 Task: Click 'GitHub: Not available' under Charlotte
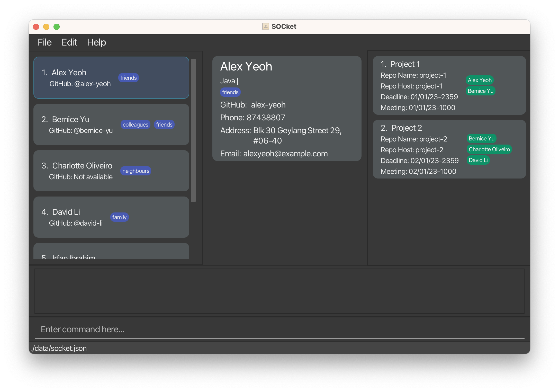81,177
